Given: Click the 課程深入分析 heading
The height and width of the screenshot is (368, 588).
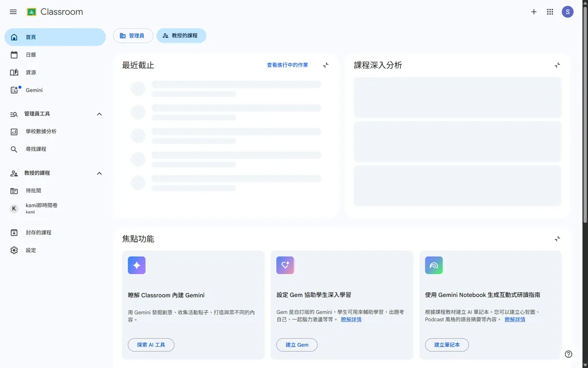Looking at the screenshot, I should click(378, 65).
